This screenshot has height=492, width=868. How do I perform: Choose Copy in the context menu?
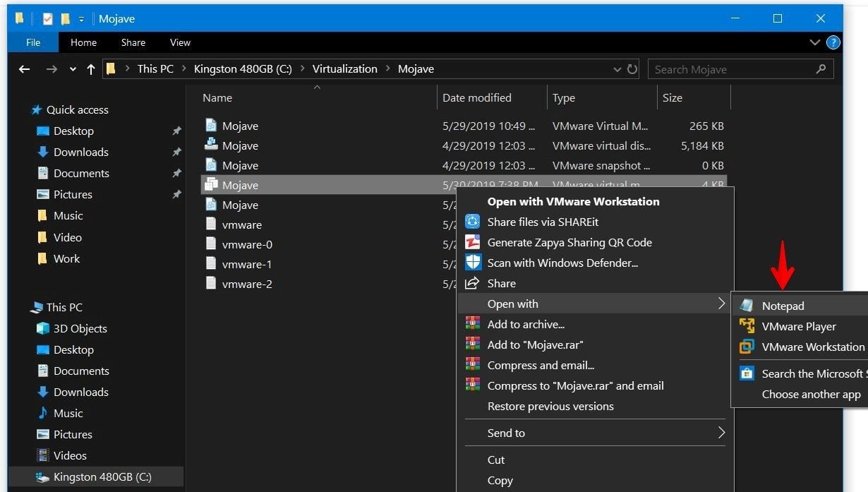pyautogui.click(x=500, y=480)
